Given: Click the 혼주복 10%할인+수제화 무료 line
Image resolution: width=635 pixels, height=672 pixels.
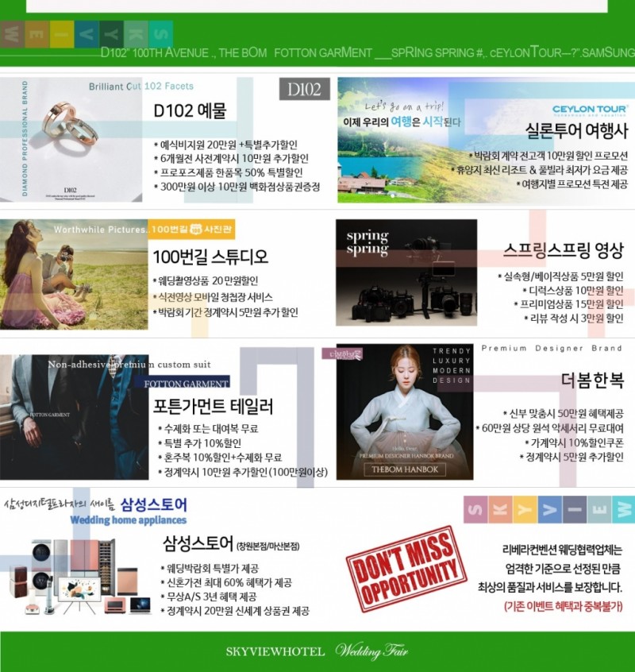Looking at the screenshot, I should click(x=220, y=458).
